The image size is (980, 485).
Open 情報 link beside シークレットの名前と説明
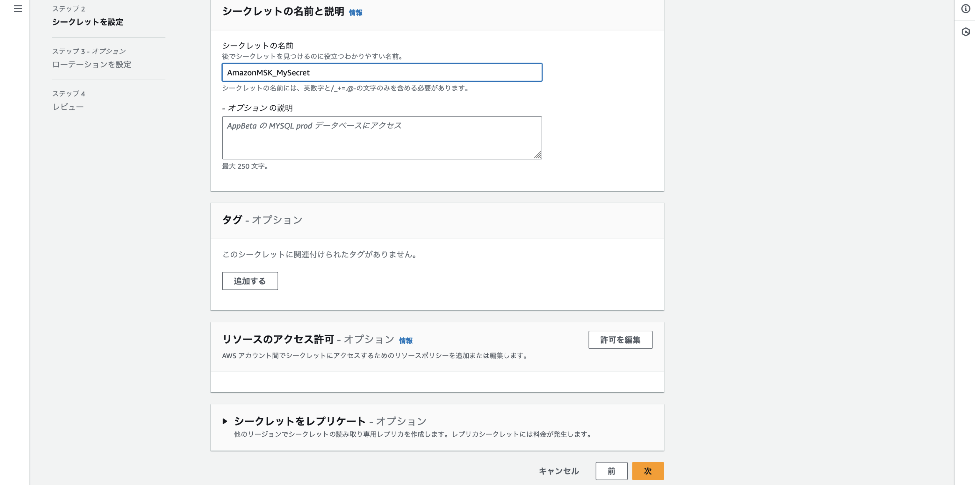(x=355, y=13)
